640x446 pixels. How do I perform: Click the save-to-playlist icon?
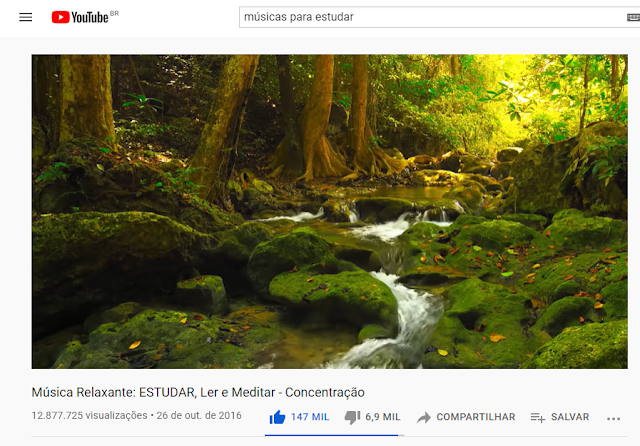(538, 417)
